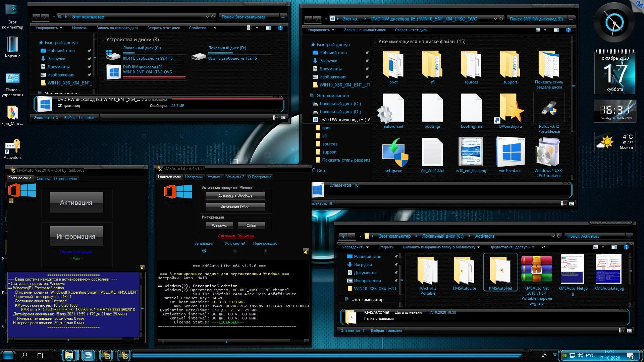Open the Система tab in KMSAuto Net
Screen dimensions: 644x362
pos(43,179)
